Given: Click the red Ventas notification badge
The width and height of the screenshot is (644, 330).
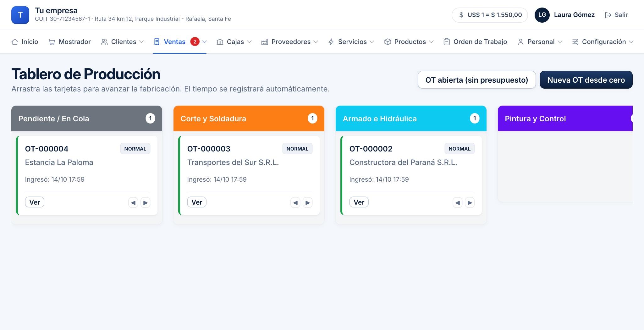Looking at the screenshot, I should coord(195,41).
